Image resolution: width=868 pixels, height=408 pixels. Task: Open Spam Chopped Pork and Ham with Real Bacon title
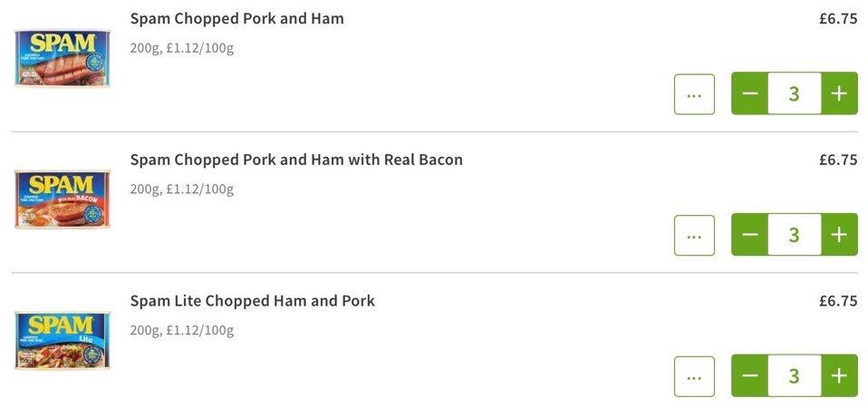coord(296,160)
